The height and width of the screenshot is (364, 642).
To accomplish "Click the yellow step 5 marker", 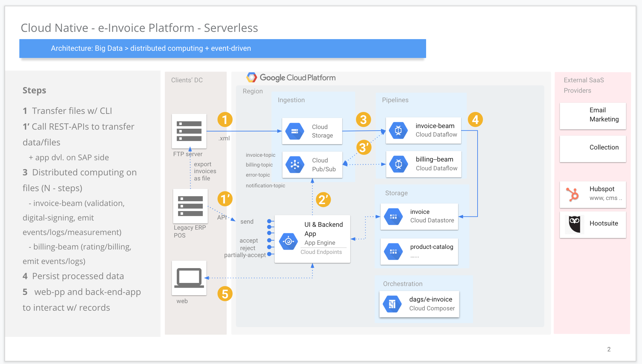I will 225,294.
